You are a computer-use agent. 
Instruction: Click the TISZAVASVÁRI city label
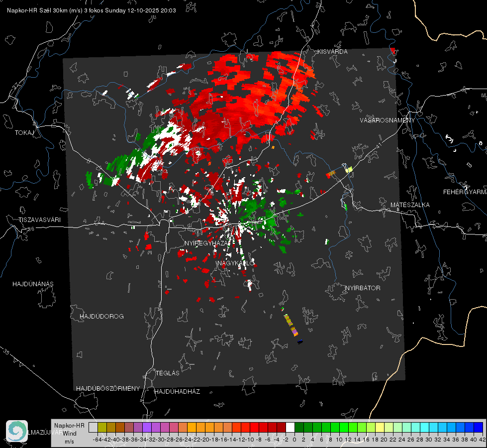point(39,220)
